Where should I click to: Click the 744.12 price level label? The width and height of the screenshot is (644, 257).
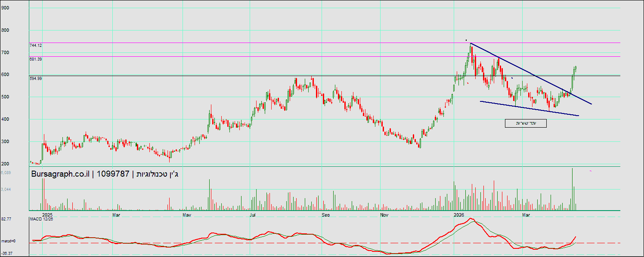click(x=36, y=45)
